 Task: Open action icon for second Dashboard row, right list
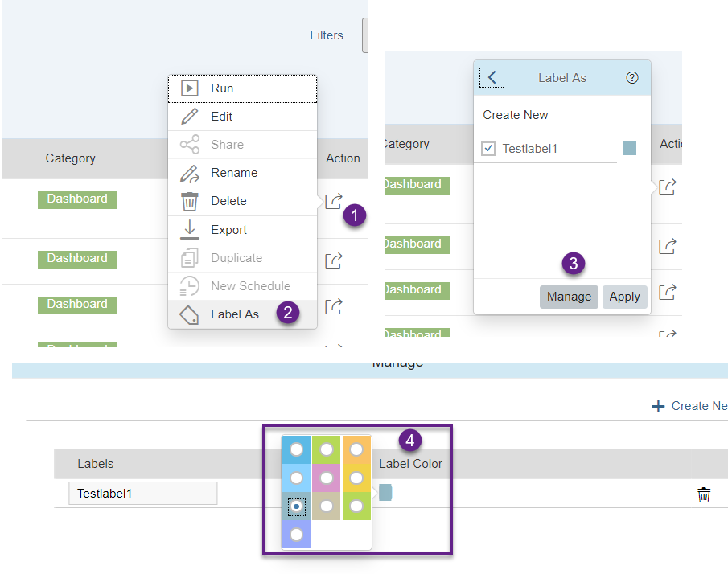tap(667, 246)
